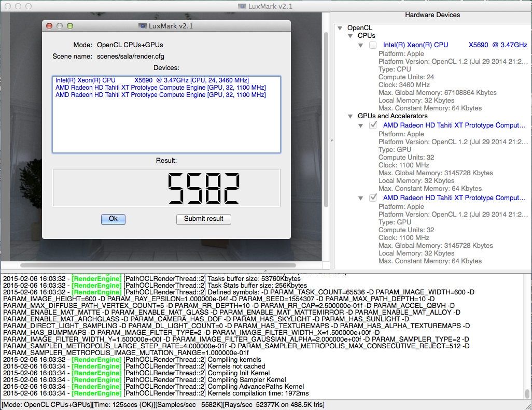
Task: Click the LuxMark icon in main window title
Action: (242, 6)
